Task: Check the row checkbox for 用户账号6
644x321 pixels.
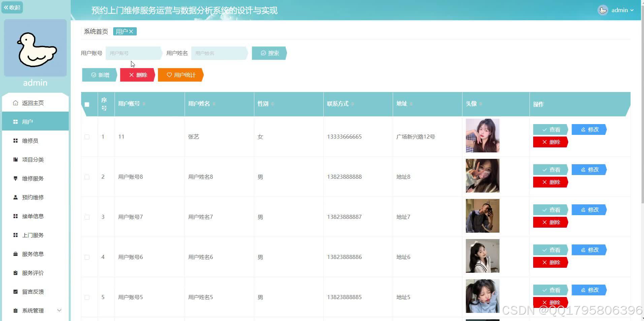Action: pyautogui.click(x=87, y=257)
